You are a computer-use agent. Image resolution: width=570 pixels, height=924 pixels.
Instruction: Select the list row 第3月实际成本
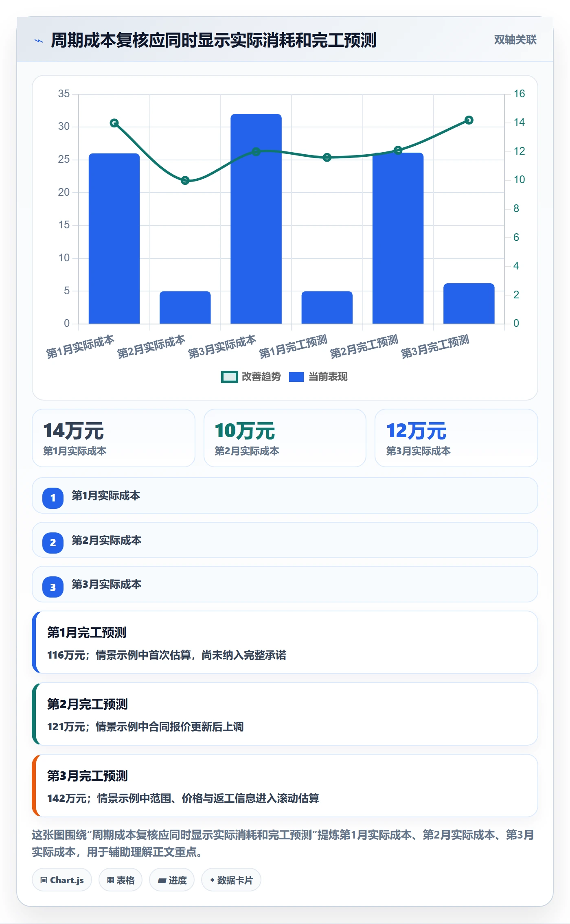[285, 584]
